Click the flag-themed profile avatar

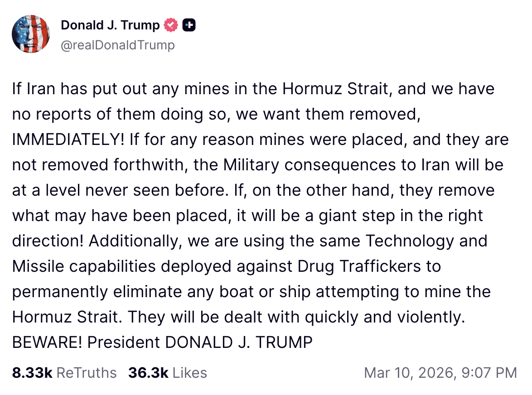coord(31,34)
